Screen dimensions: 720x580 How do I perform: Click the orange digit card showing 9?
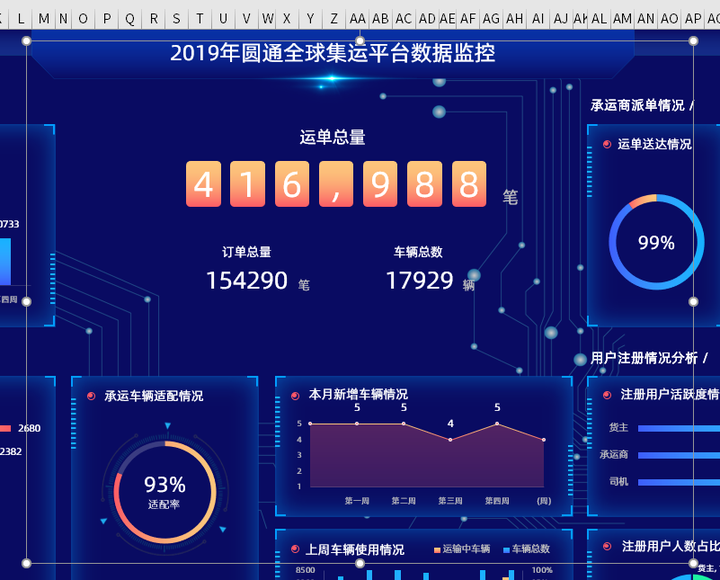(x=380, y=184)
